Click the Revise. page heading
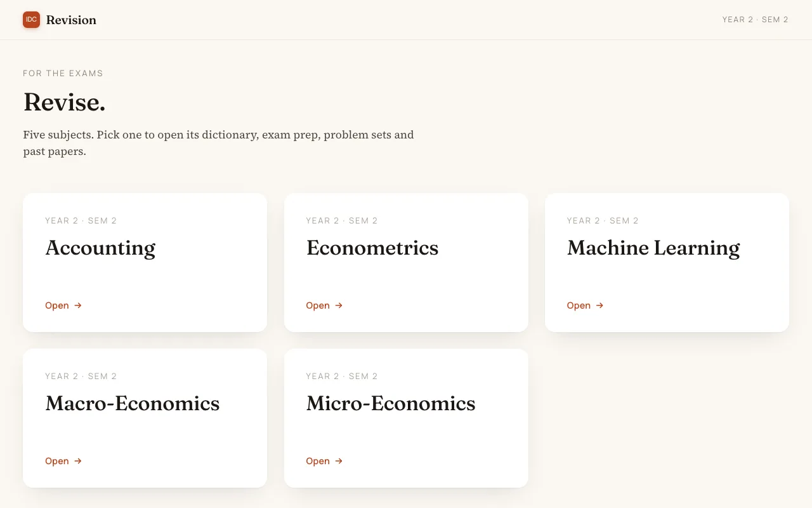This screenshot has height=508, width=812. tap(64, 102)
